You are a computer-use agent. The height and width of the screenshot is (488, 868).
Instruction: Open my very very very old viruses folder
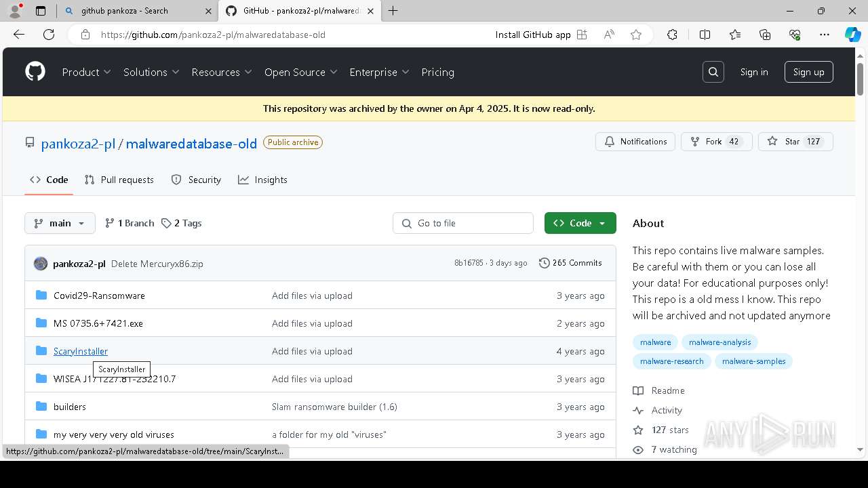point(114,434)
